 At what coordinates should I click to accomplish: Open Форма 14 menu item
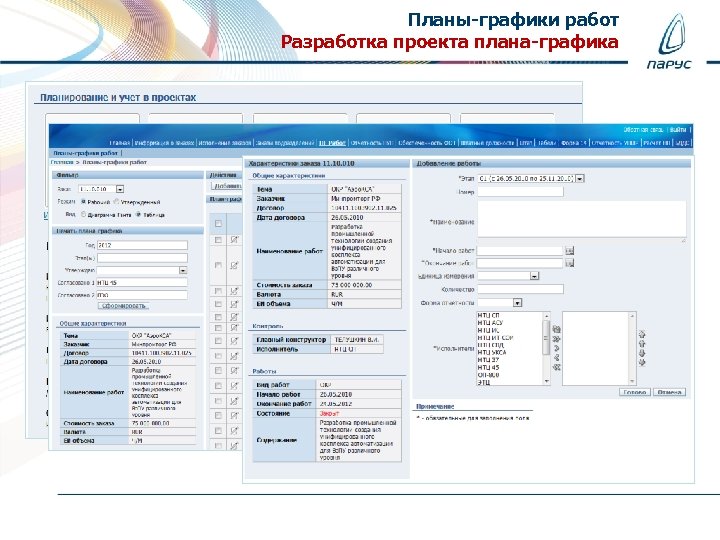(574, 143)
